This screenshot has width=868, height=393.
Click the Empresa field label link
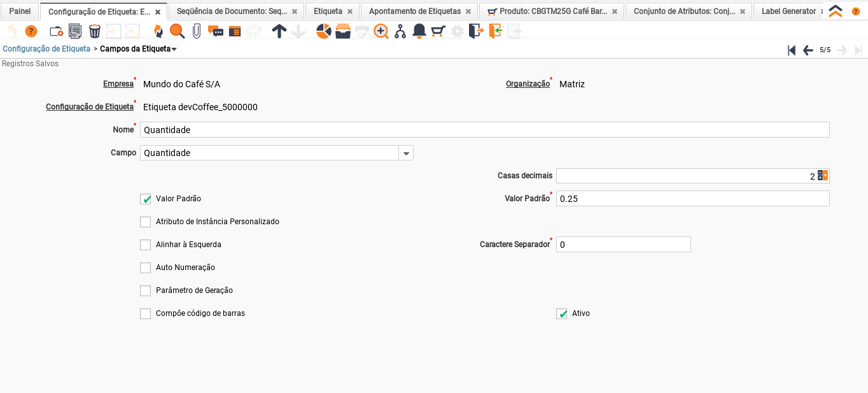coord(118,84)
